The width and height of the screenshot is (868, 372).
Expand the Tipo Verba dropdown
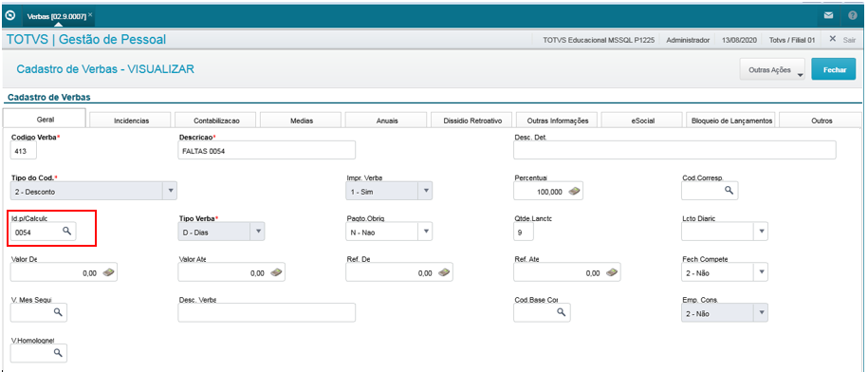point(257,232)
